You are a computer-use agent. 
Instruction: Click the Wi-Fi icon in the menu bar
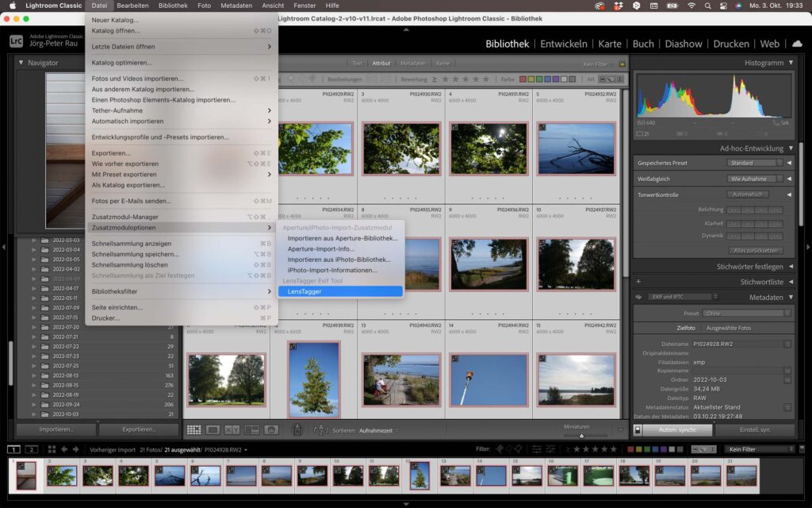click(691, 6)
